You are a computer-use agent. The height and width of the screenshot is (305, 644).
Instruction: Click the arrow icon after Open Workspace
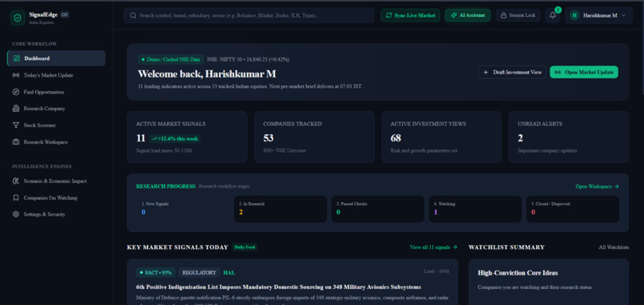pyautogui.click(x=617, y=186)
